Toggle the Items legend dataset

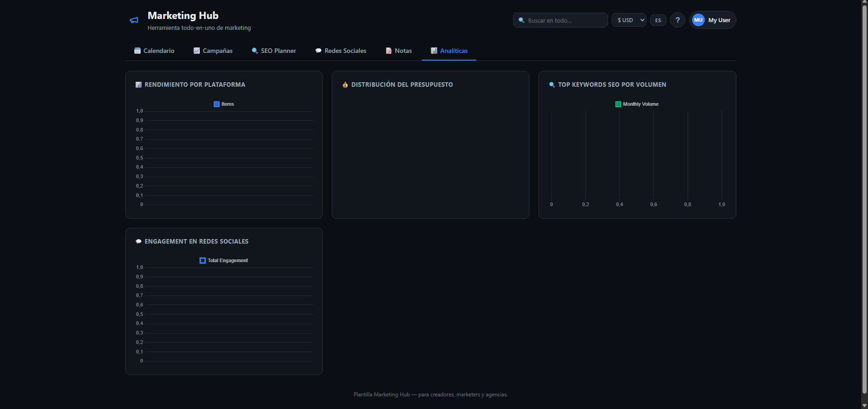pos(224,104)
